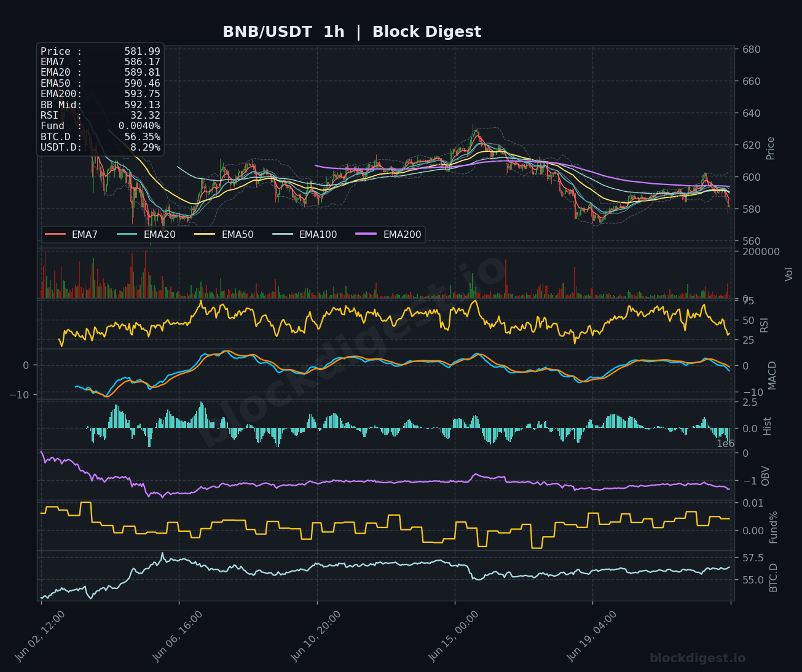Image resolution: width=802 pixels, height=672 pixels.
Task: Click the EMA50 legend entry
Action: 224,234
